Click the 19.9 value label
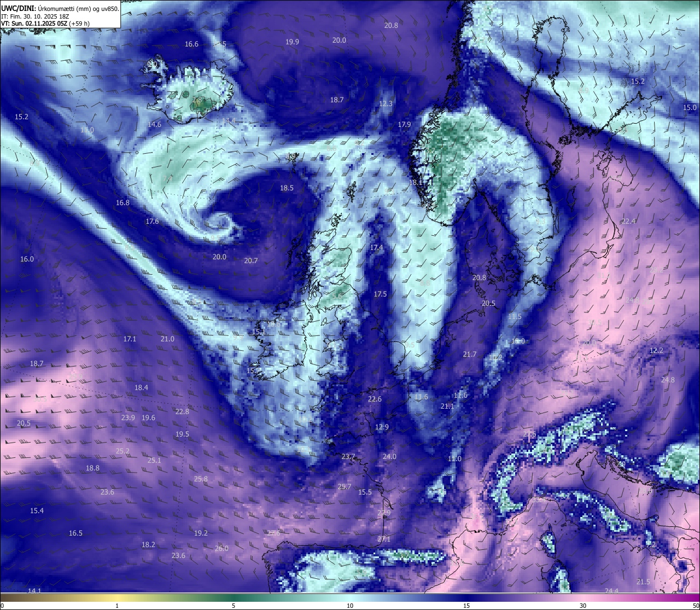This screenshot has width=700, height=610. (292, 42)
